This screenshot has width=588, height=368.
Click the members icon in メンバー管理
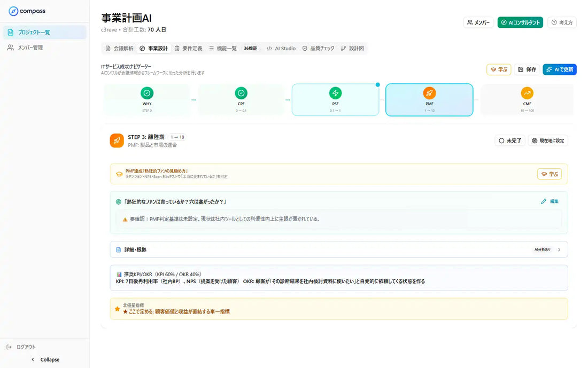(11, 48)
